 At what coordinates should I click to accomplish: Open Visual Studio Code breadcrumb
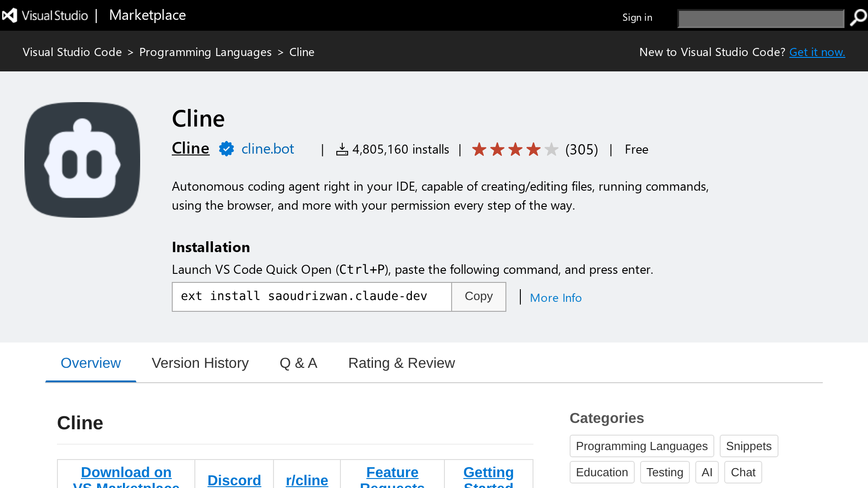(x=72, y=52)
